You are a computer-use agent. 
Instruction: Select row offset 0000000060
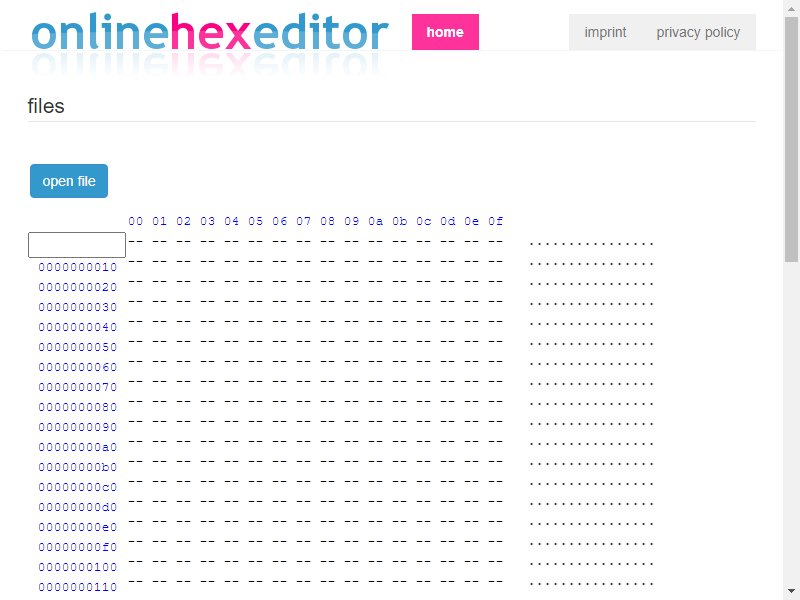click(78, 367)
